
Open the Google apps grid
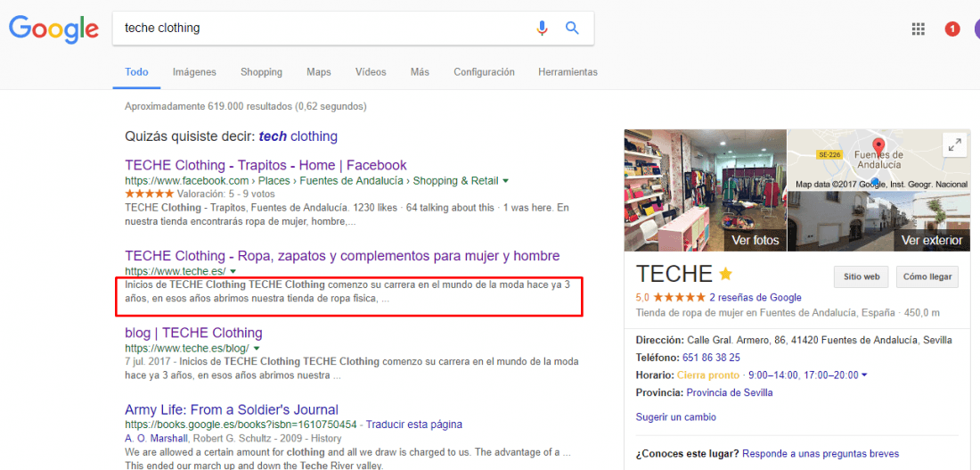click(919, 29)
